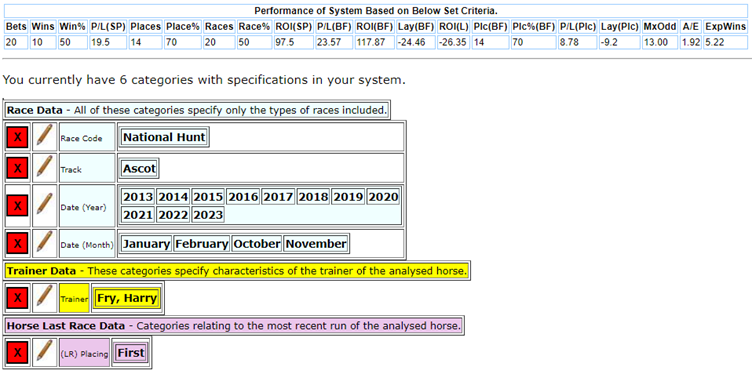Click the Track category label
This screenshot has width=752, height=374.
pyautogui.click(x=87, y=169)
